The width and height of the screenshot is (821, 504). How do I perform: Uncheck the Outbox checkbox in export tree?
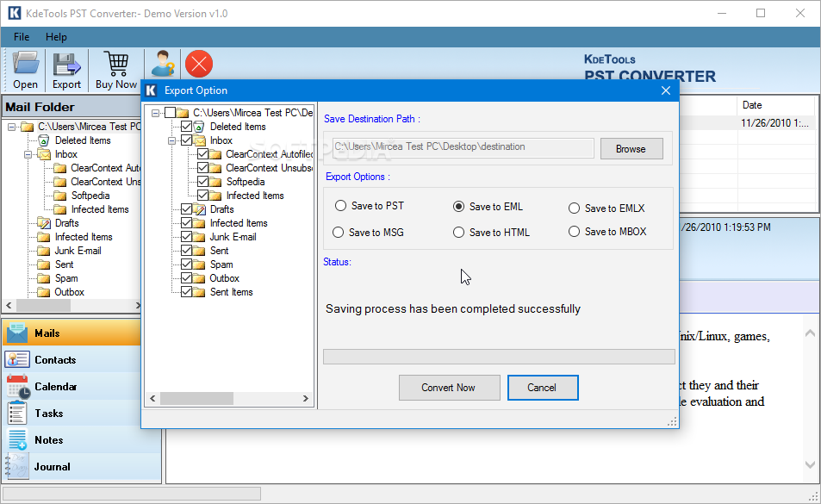pos(186,278)
